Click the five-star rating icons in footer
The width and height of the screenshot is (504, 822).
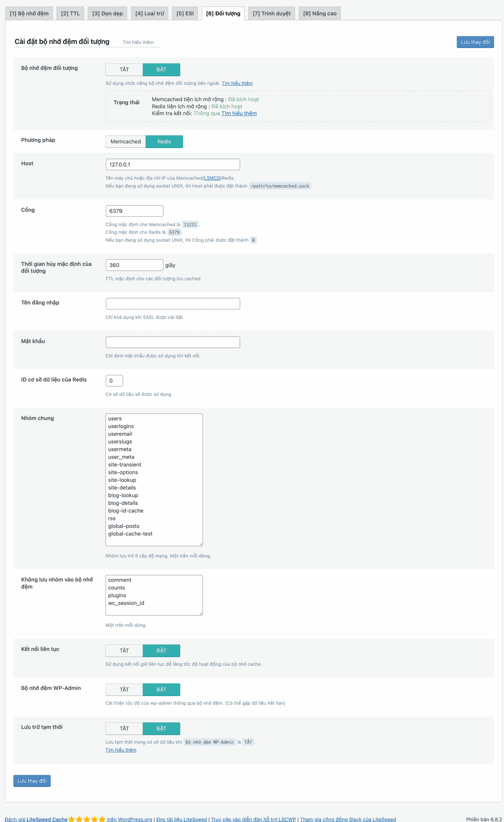(x=87, y=819)
